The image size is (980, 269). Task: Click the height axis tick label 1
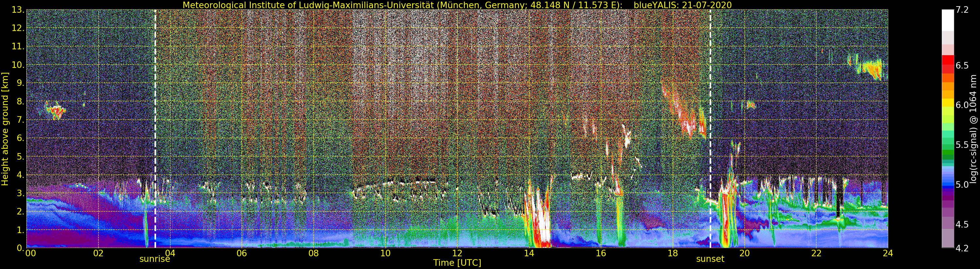point(21,230)
